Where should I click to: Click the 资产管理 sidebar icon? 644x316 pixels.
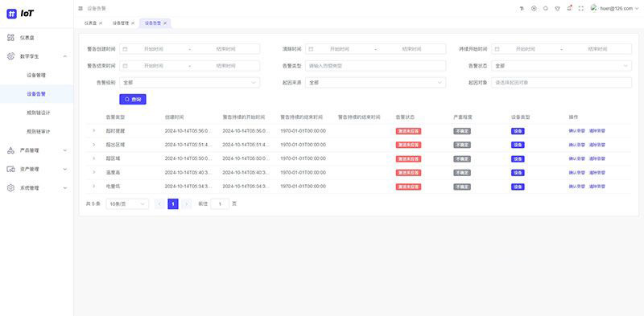11,169
